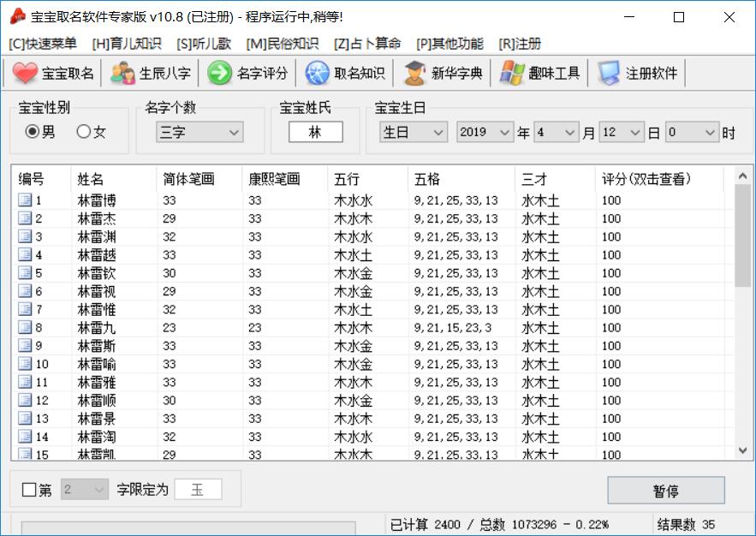756x536 pixels.
Task: Click the list icon of row 7
Action: (x=25, y=309)
